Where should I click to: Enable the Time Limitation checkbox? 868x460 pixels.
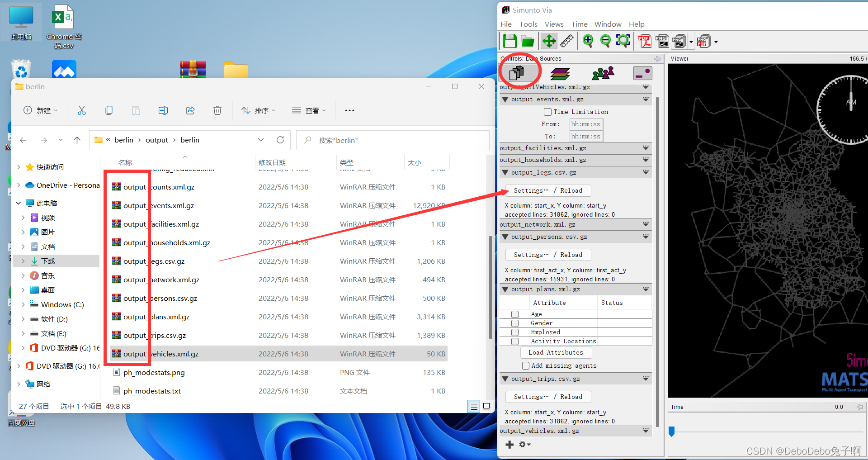pyautogui.click(x=547, y=112)
